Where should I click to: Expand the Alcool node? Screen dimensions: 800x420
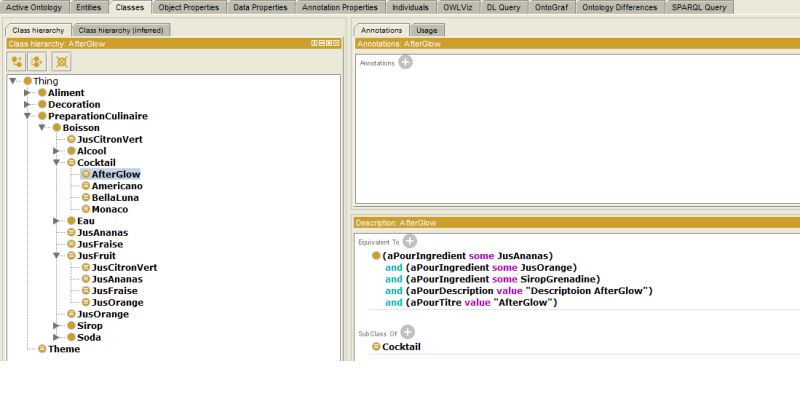coord(57,151)
